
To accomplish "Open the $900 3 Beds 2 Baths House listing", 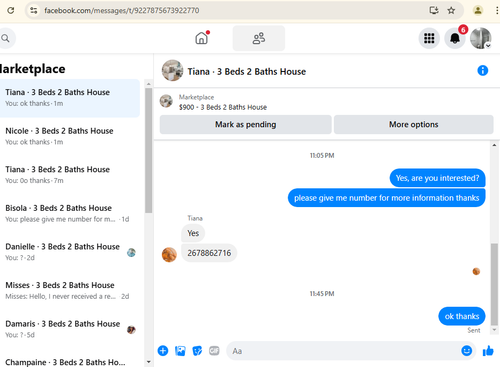I will click(x=223, y=107).
